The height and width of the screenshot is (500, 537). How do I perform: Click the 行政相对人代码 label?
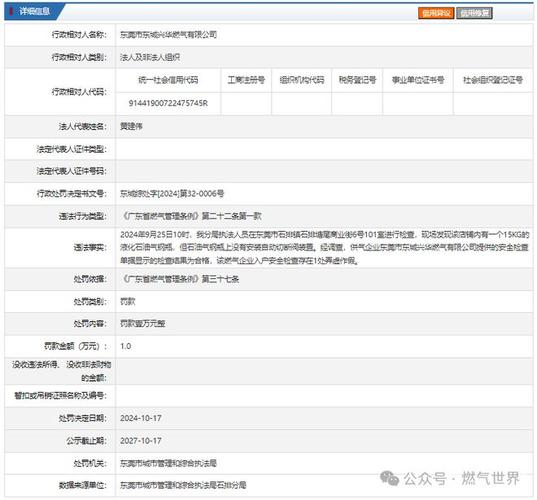click(x=79, y=92)
